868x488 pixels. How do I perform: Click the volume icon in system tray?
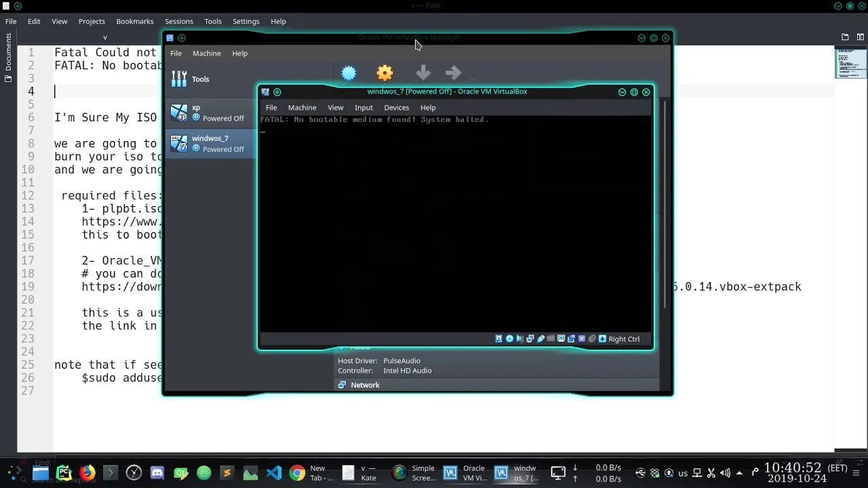pos(726,473)
